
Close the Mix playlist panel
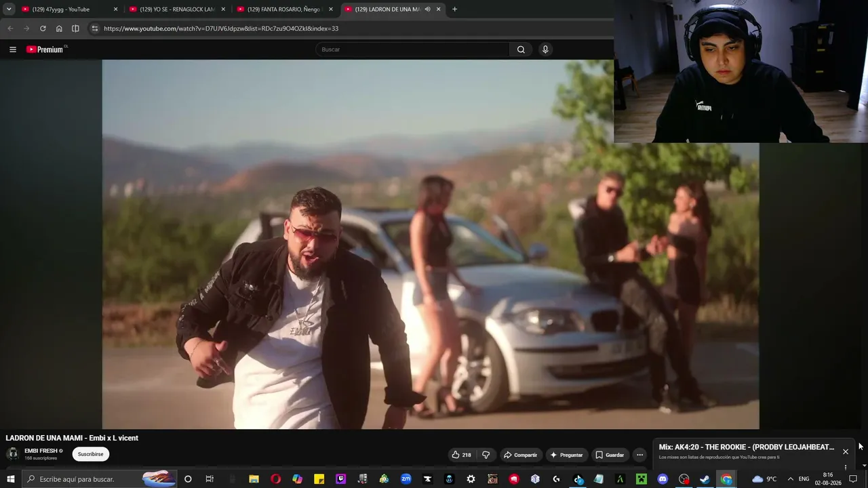pyautogui.click(x=846, y=451)
